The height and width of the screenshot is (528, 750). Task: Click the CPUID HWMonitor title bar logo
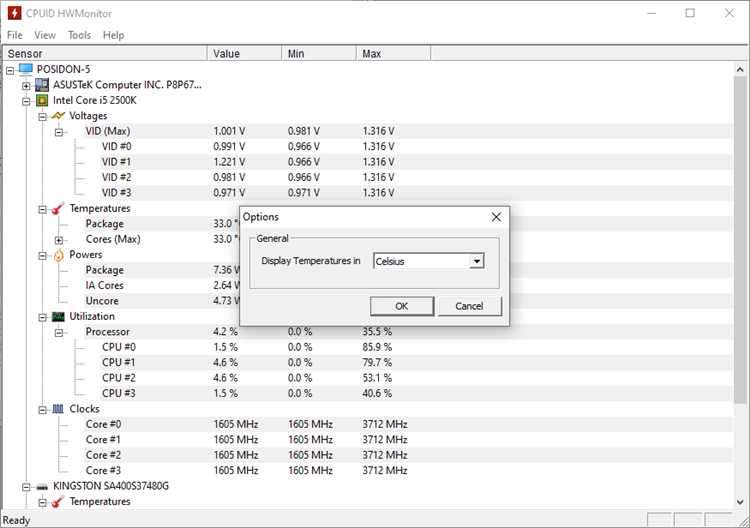pos(14,13)
